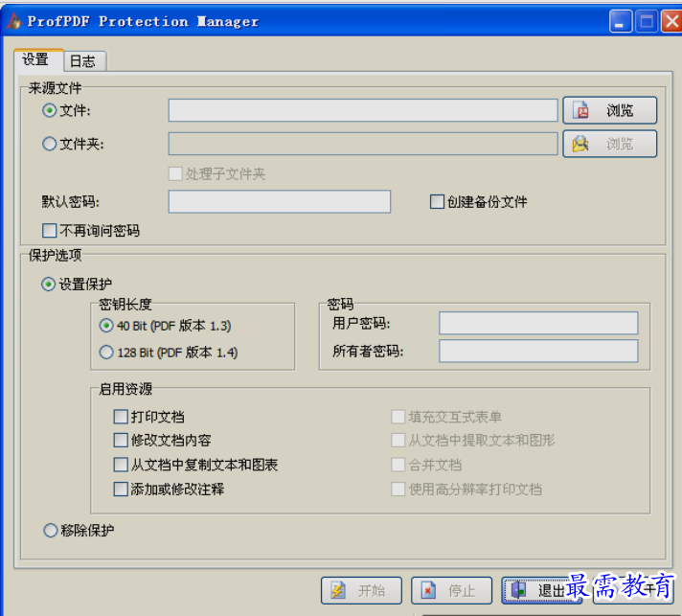This screenshot has width=682, height=616.
Task: Toggle 处理子文件夹 checkbox
Action: coord(175,174)
